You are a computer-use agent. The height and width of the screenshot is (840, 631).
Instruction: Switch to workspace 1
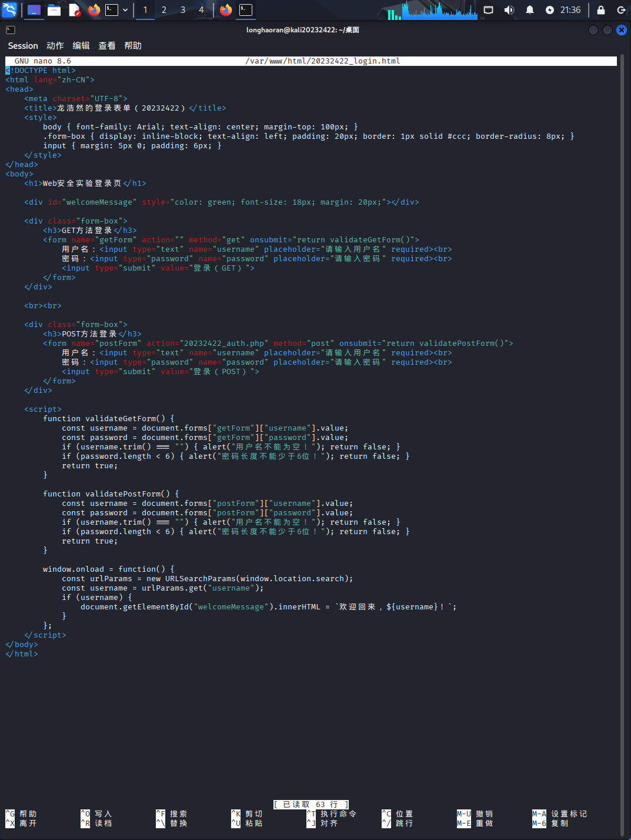[145, 10]
